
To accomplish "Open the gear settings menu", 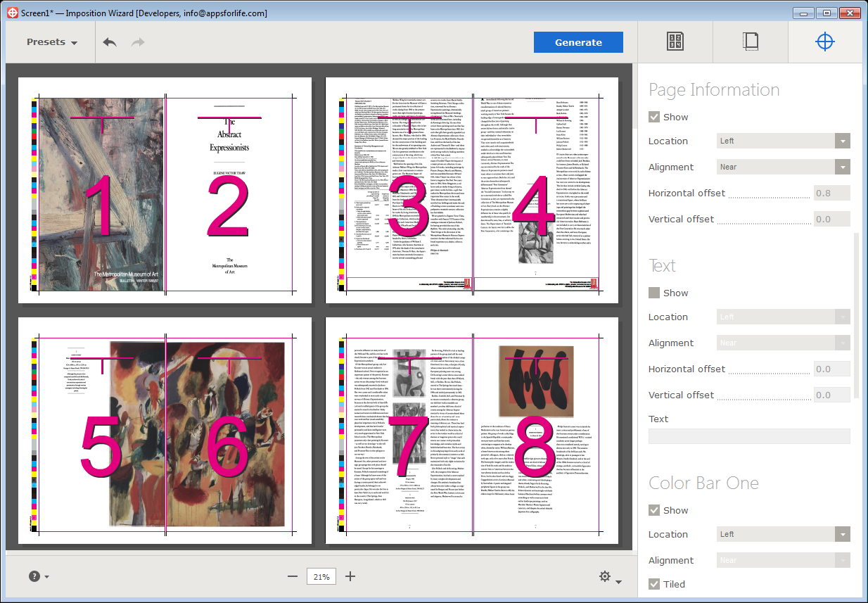I will [x=605, y=577].
